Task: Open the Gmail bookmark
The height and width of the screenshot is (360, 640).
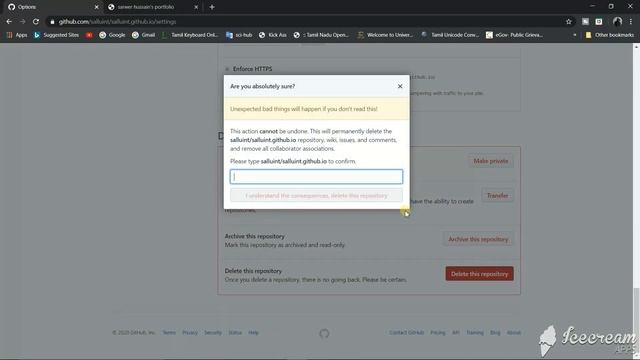Action: (144, 35)
